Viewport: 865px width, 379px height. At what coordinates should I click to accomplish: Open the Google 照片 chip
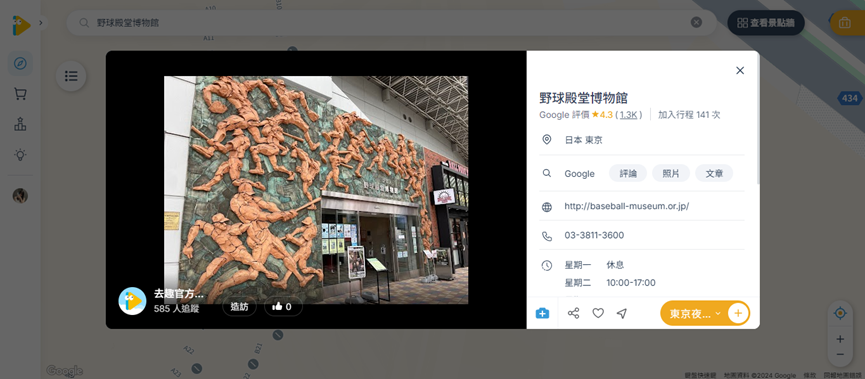[671, 173]
